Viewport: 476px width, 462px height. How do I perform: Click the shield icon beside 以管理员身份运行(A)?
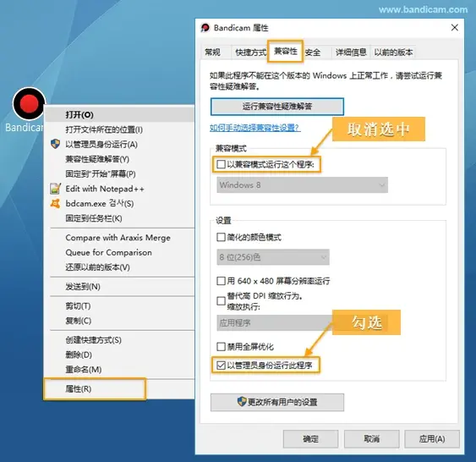55,144
